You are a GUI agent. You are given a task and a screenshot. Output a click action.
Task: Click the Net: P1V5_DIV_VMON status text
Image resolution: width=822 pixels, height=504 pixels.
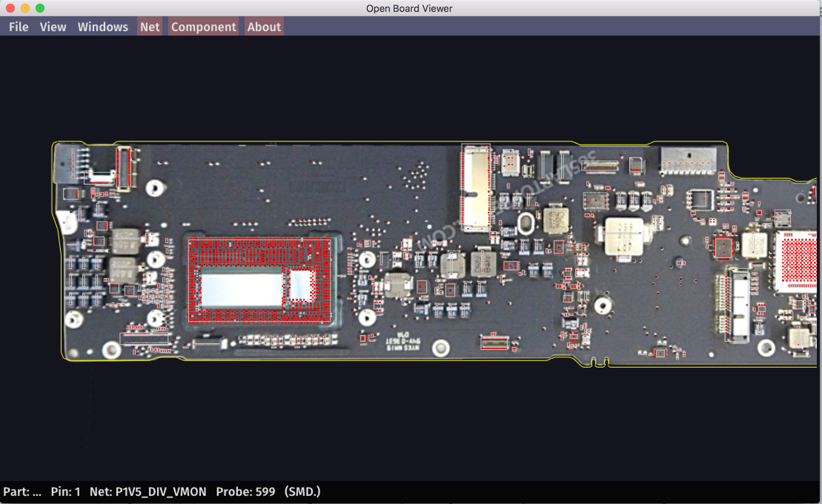point(148,492)
